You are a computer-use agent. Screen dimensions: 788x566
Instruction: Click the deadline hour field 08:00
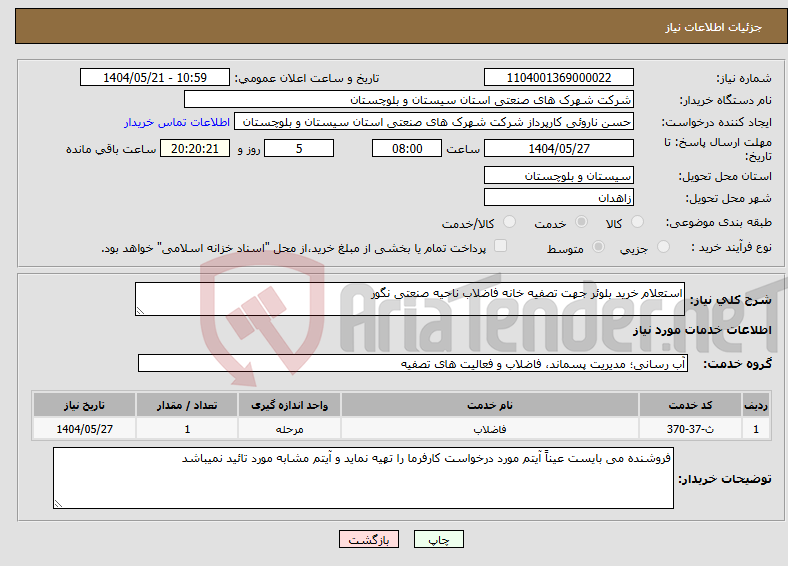[x=407, y=148]
